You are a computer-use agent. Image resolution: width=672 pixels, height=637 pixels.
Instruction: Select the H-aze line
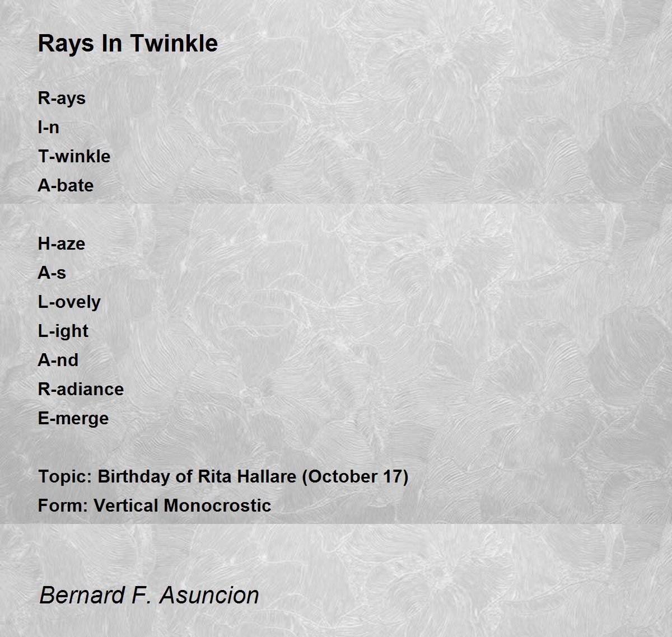coord(62,243)
